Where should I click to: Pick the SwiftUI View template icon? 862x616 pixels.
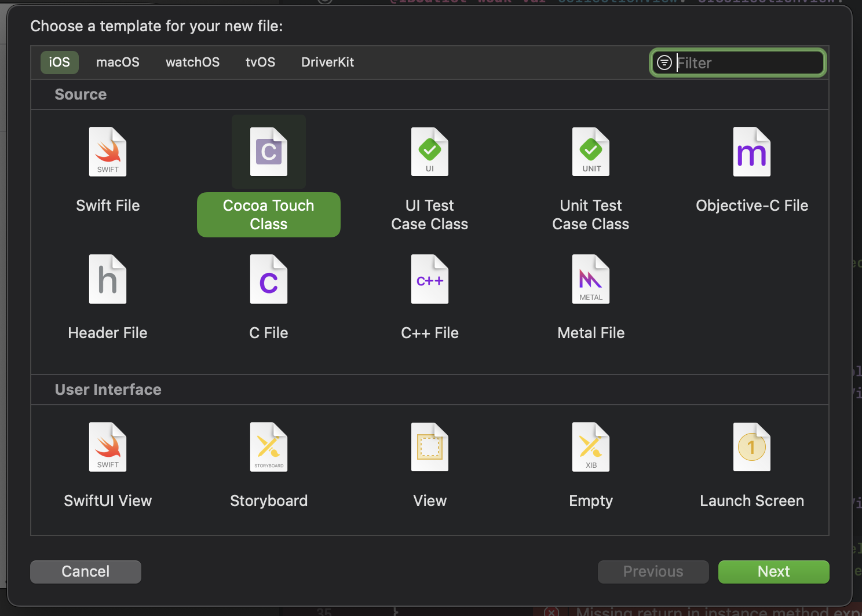108,447
